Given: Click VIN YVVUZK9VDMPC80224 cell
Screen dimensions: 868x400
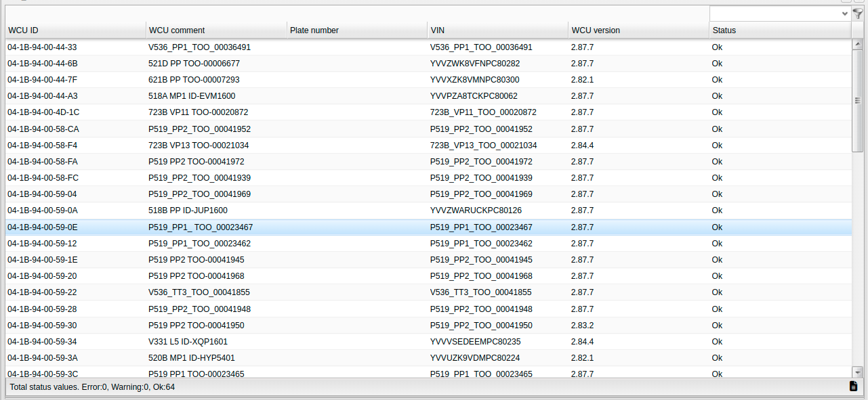Looking at the screenshot, I should pyautogui.click(x=475, y=358).
